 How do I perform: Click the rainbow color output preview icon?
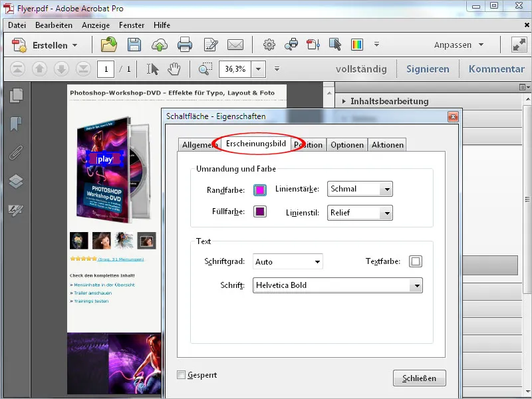(x=357, y=45)
